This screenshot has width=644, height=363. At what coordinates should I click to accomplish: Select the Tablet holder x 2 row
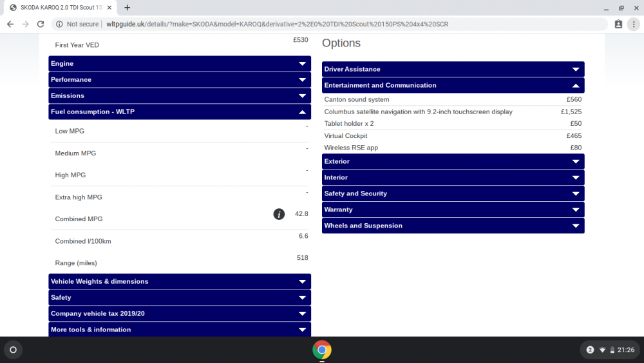(x=453, y=124)
